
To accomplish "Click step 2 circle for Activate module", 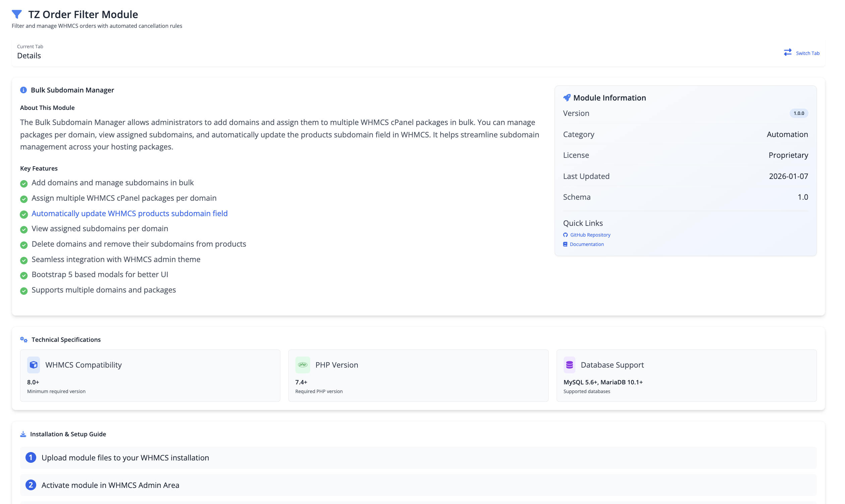I will [x=31, y=485].
